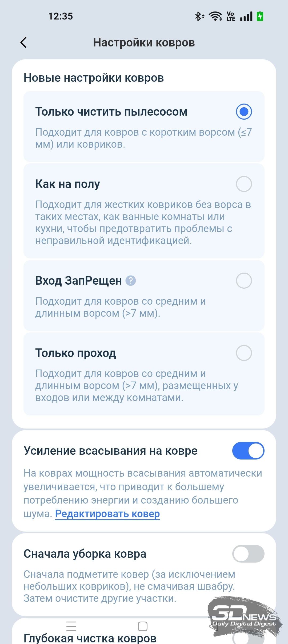Open the Редактировать ковер link
This screenshot has width=288, height=644.
(x=107, y=514)
